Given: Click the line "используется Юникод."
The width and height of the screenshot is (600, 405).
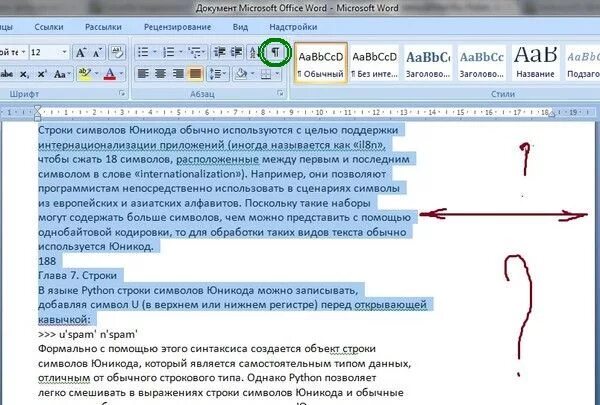Looking at the screenshot, I should pyautogui.click(x=96, y=247).
